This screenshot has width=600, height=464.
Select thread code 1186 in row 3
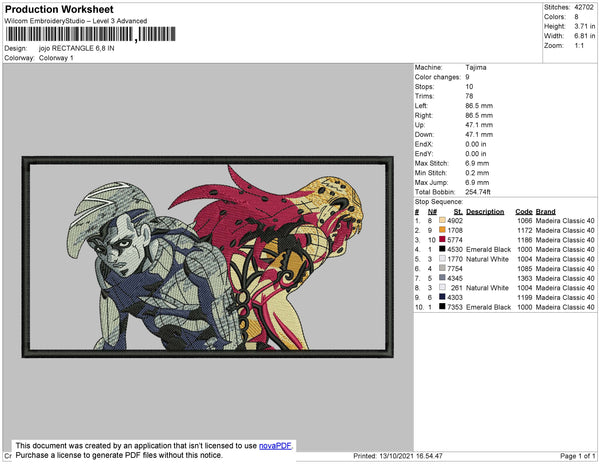pos(524,240)
